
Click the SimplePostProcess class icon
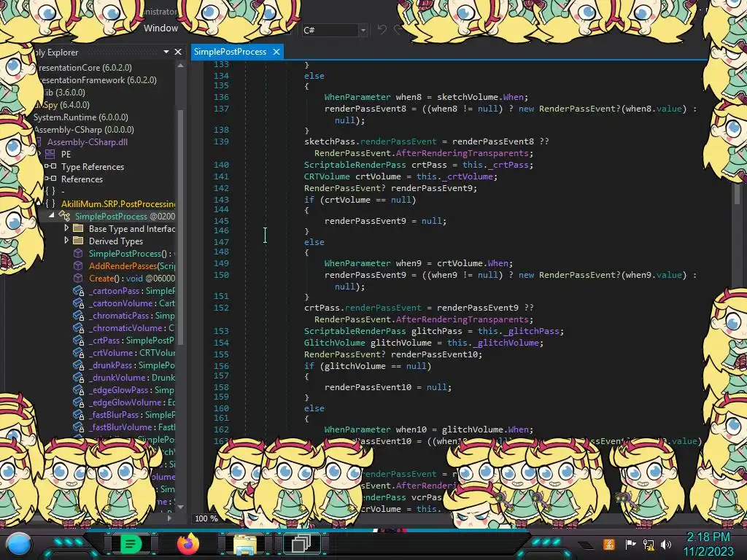(64, 216)
